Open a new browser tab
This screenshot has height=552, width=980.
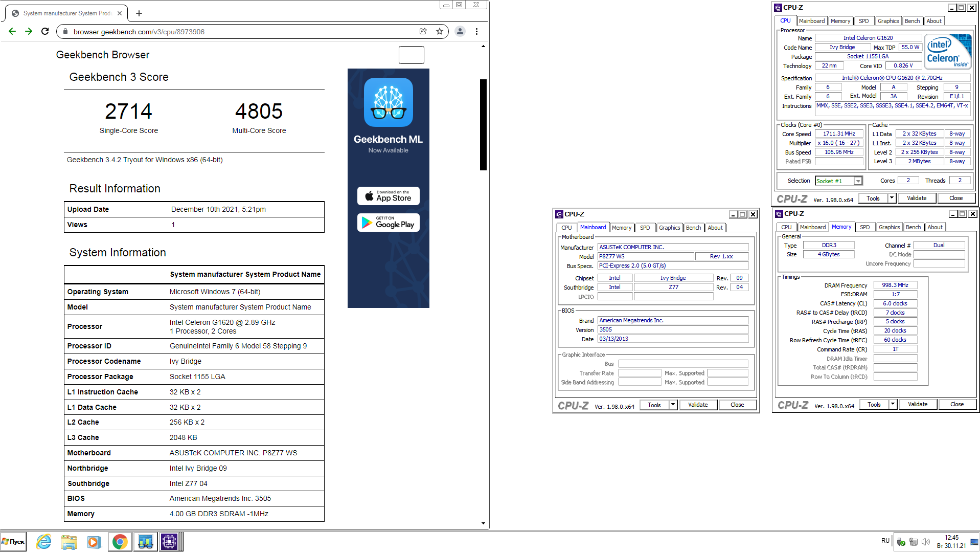click(139, 13)
